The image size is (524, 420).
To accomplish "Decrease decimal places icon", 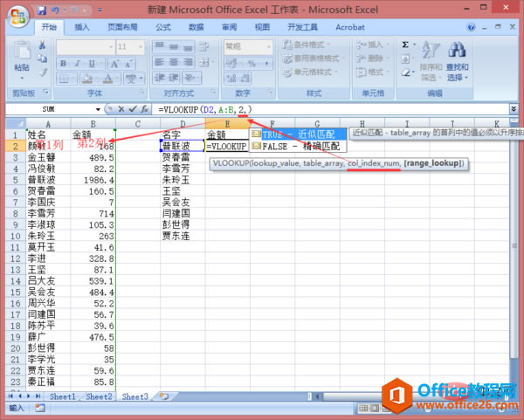I will click(245, 79).
